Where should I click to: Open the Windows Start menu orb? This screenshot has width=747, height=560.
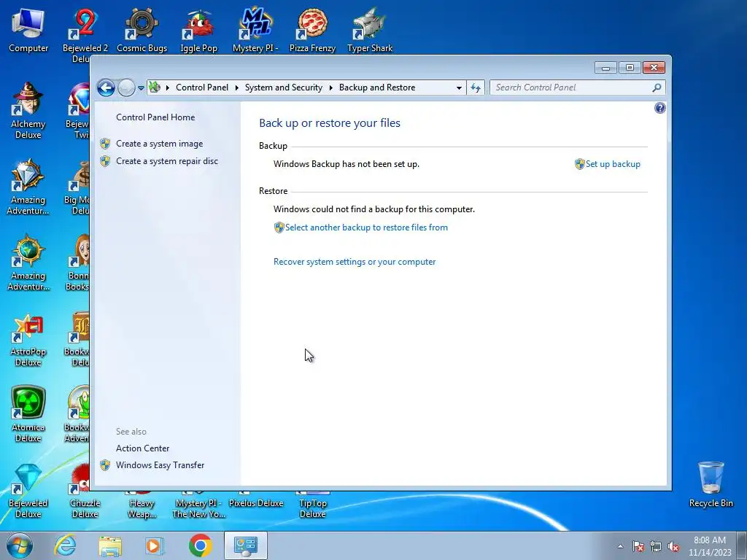(19, 545)
